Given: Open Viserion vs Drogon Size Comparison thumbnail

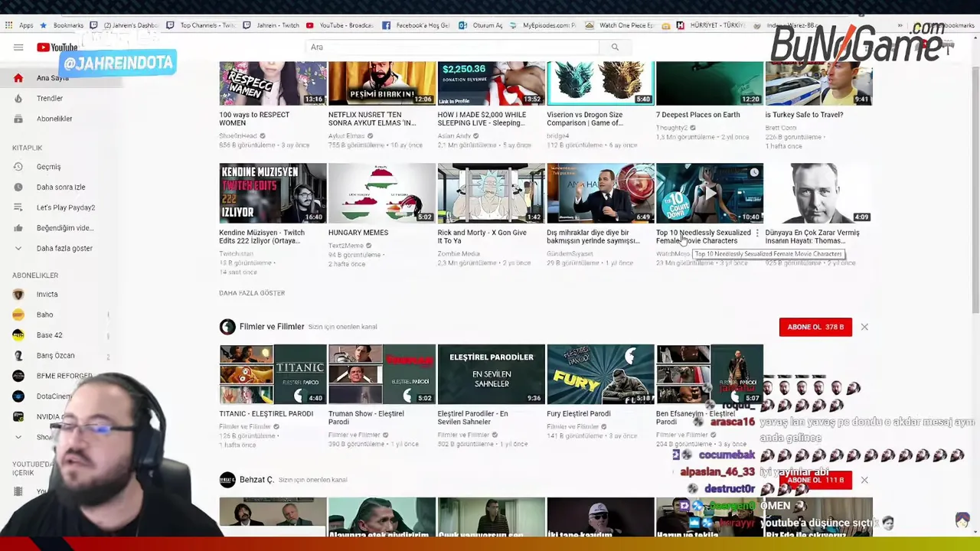Looking at the screenshot, I should pos(600,83).
